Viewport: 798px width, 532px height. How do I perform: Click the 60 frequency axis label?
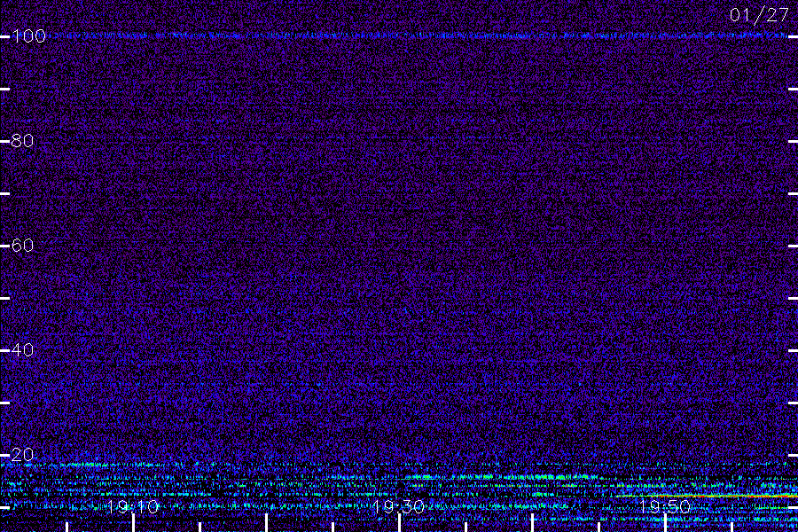(x=22, y=246)
